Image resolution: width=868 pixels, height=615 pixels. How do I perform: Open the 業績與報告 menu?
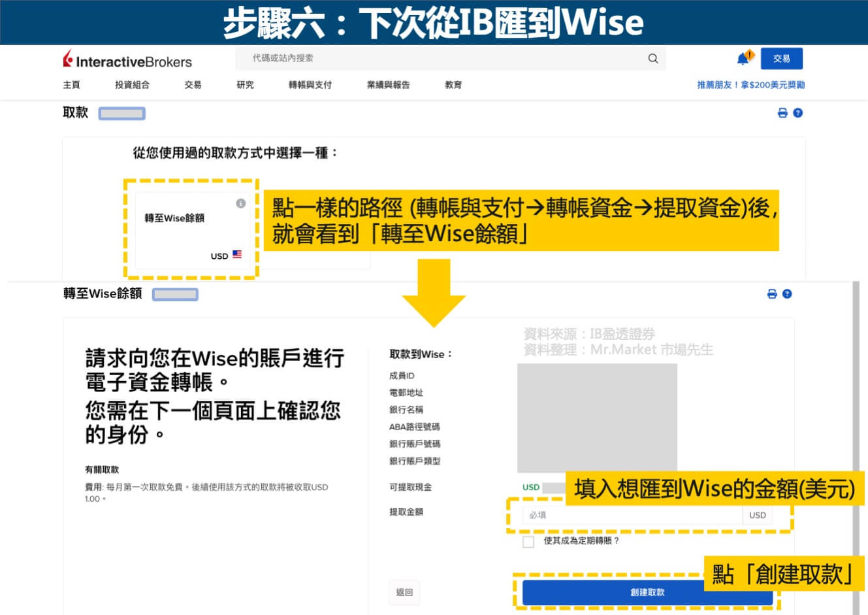tap(389, 85)
